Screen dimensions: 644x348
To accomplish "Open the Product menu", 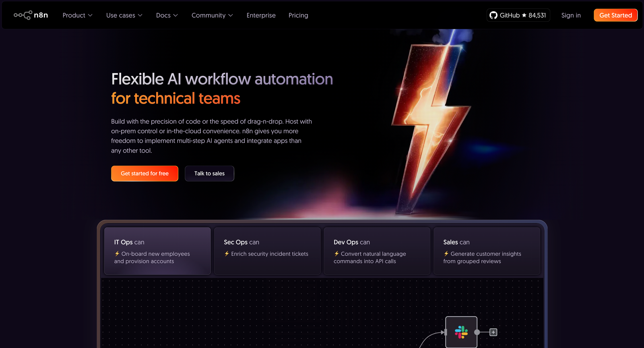I will tap(78, 15).
